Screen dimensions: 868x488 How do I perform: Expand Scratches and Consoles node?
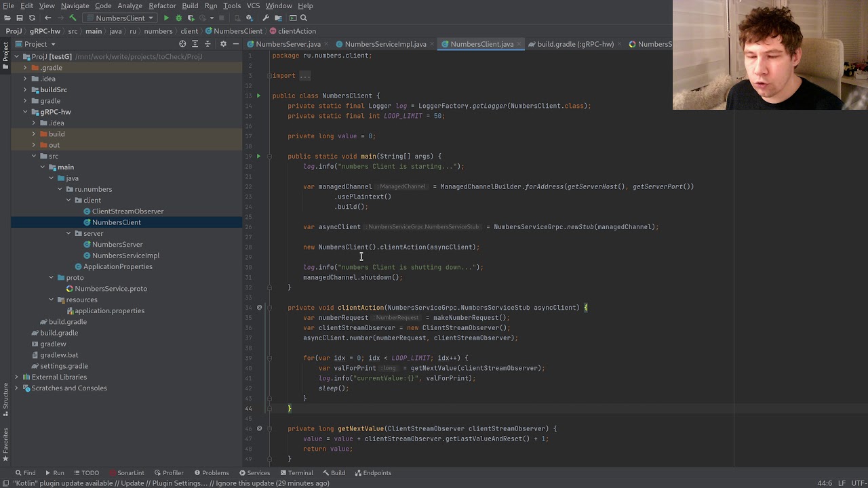(x=16, y=388)
